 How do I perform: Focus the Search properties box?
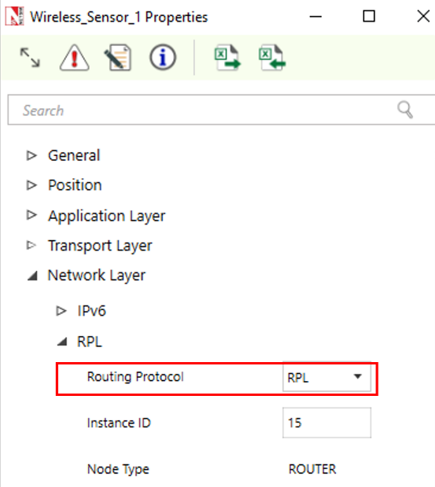200,110
